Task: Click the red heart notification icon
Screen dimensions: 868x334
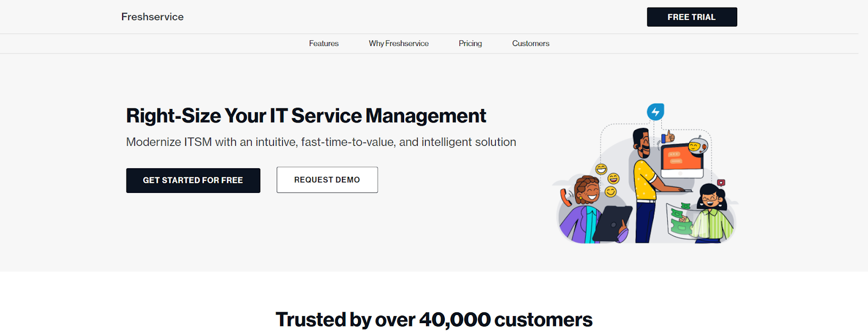Action: 721,183
